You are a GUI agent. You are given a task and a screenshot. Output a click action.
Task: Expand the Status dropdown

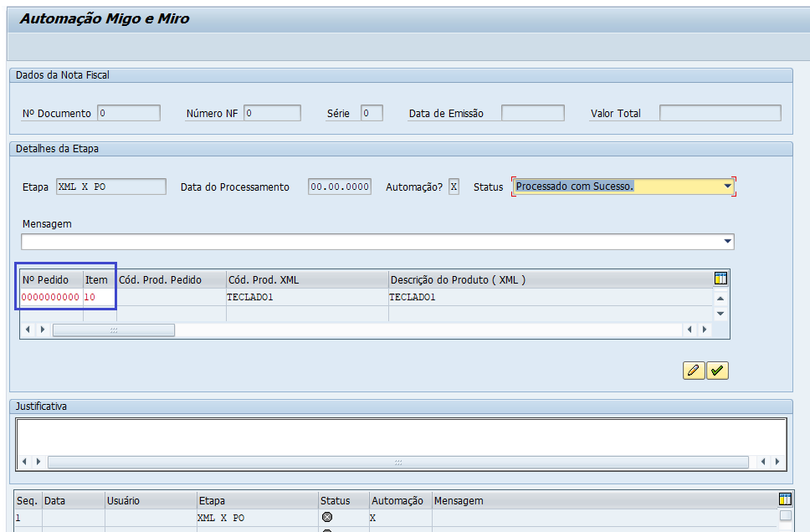click(x=728, y=187)
